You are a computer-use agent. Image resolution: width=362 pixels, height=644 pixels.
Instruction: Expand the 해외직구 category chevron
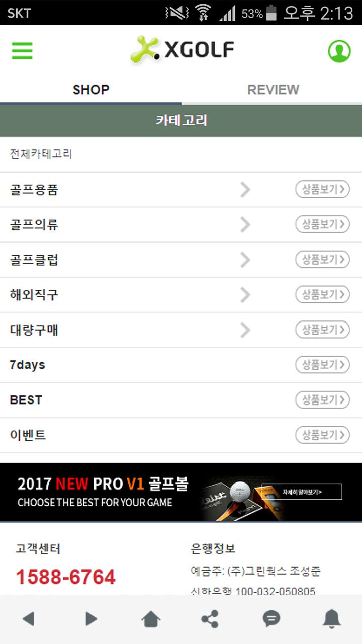pyautogui.click(x=245, y=295)
